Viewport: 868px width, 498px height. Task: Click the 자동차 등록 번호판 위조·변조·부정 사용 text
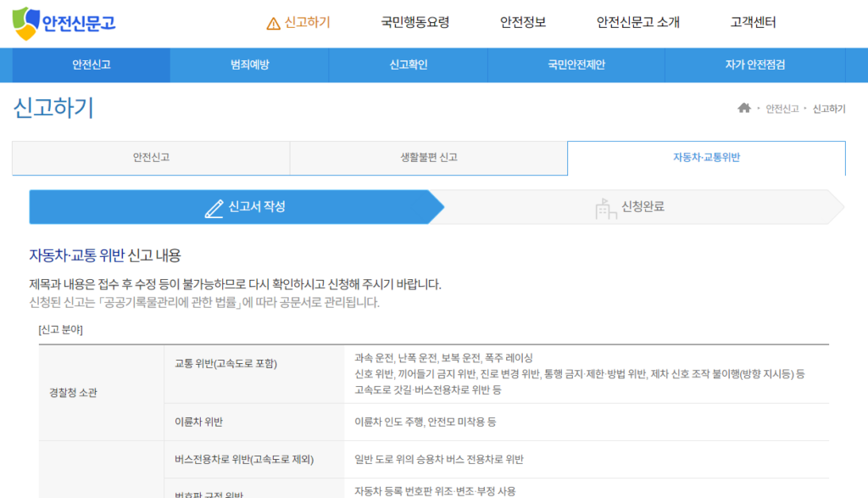pos(435,491)
